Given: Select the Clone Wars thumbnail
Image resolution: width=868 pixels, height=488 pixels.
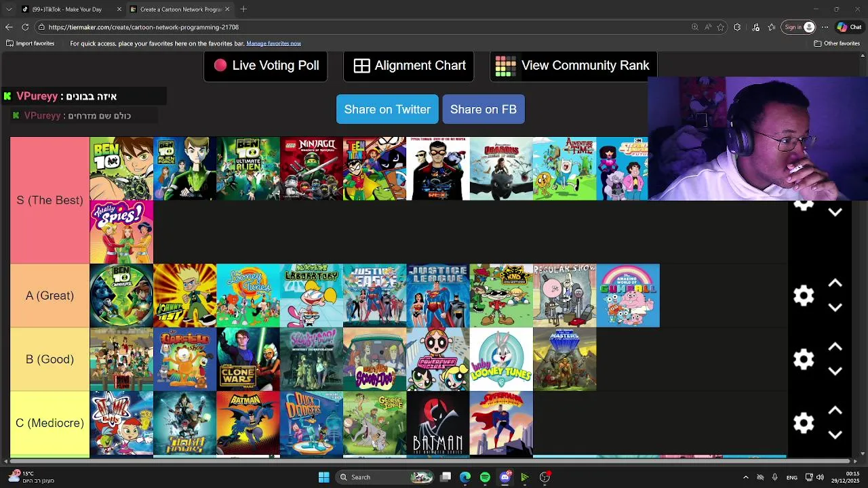Looking at the screenshot, I should (x=248, y=359).
